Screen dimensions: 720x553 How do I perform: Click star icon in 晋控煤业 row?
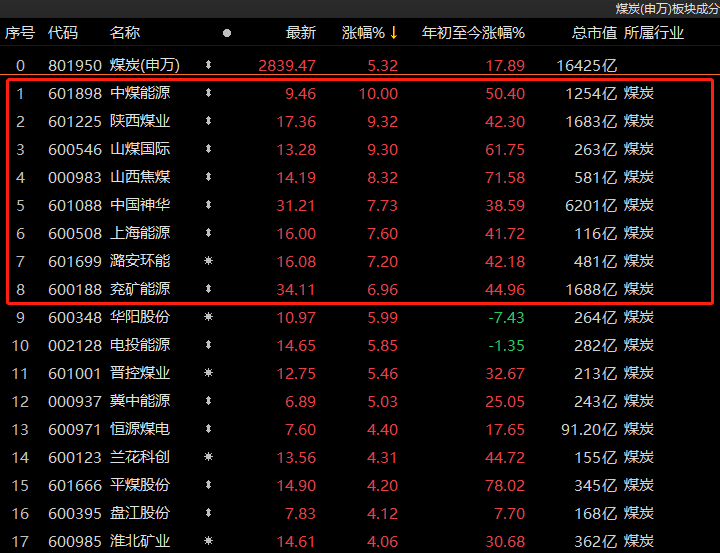coord(208,373)
